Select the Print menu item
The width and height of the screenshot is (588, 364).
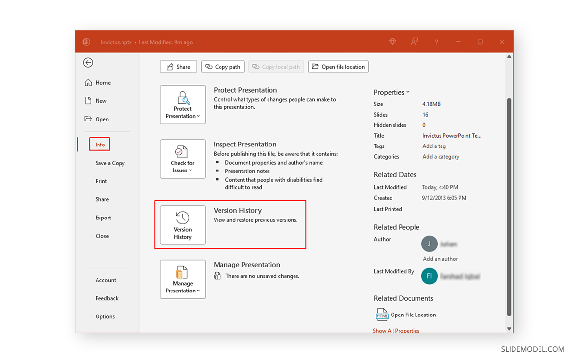tap(101, 181)
